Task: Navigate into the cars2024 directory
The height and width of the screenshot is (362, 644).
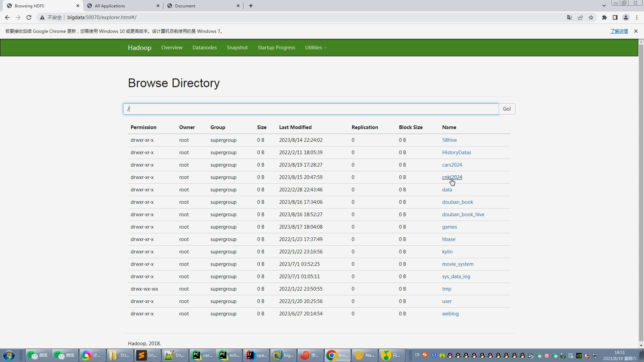Action: [451, 165]
